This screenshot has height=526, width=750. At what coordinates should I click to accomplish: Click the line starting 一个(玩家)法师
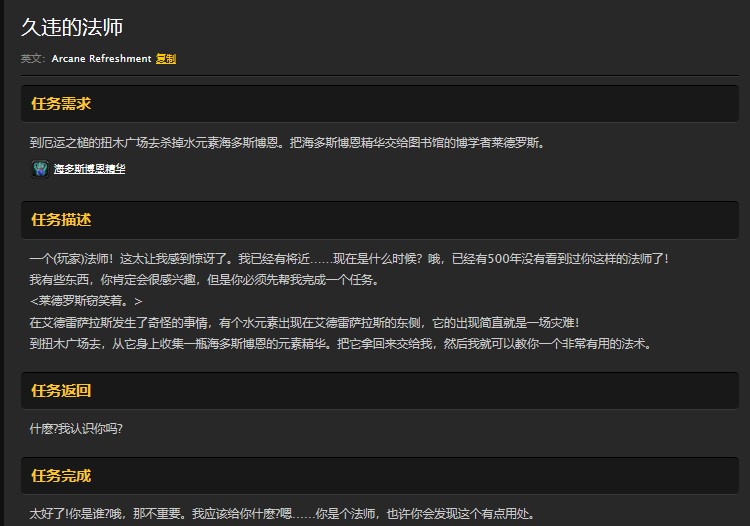[x=349, y=259]
